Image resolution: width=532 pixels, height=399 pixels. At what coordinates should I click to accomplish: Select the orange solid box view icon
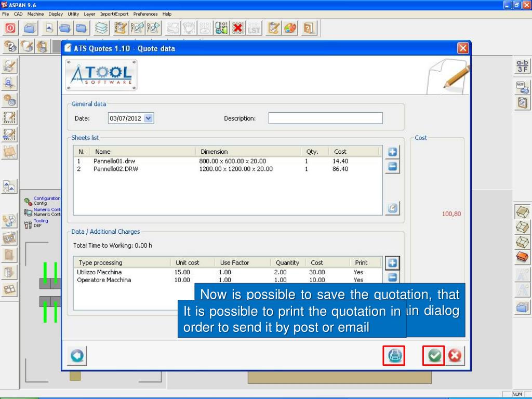pyautogui.click(x=522, y=257)
